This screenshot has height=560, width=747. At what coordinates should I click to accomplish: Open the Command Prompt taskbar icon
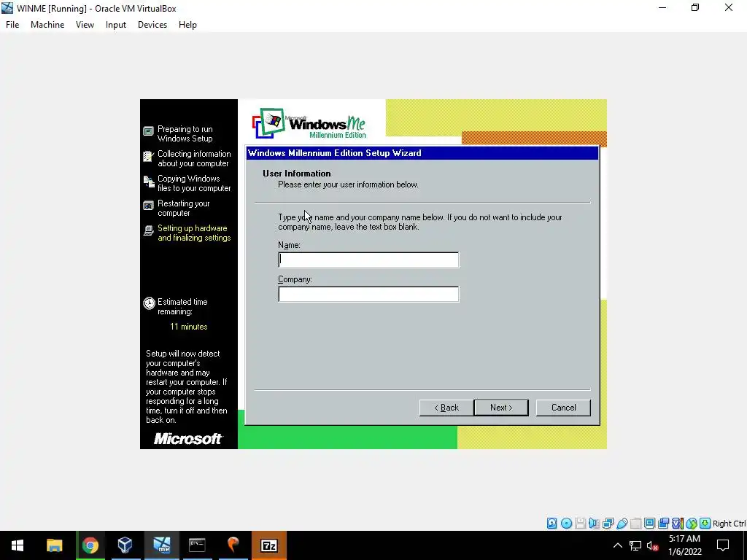(x=197, y=545)
